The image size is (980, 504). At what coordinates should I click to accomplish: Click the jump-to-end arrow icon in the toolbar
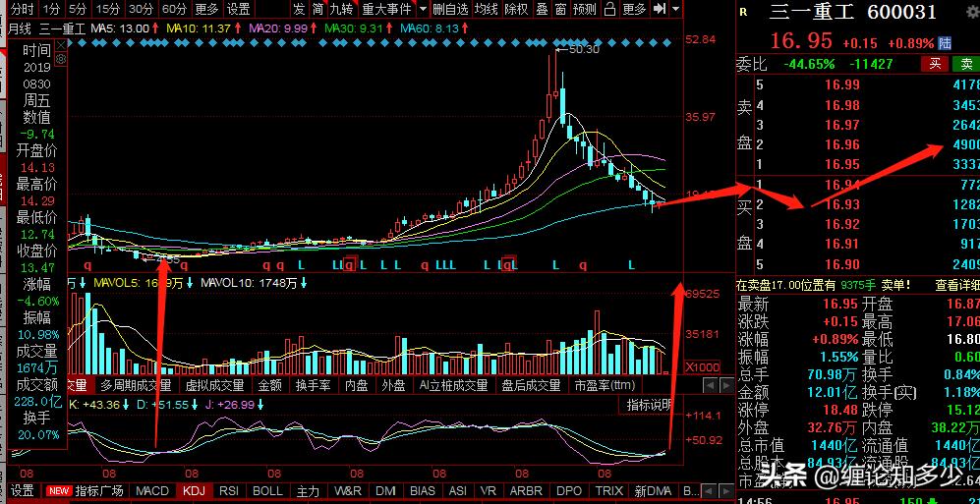pyautogui.click(x=659, y=9)
